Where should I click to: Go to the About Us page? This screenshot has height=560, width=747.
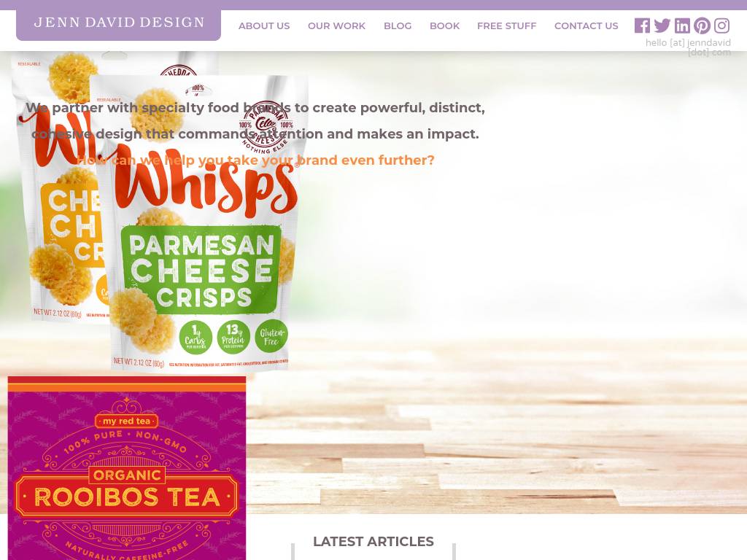(264, 26)
